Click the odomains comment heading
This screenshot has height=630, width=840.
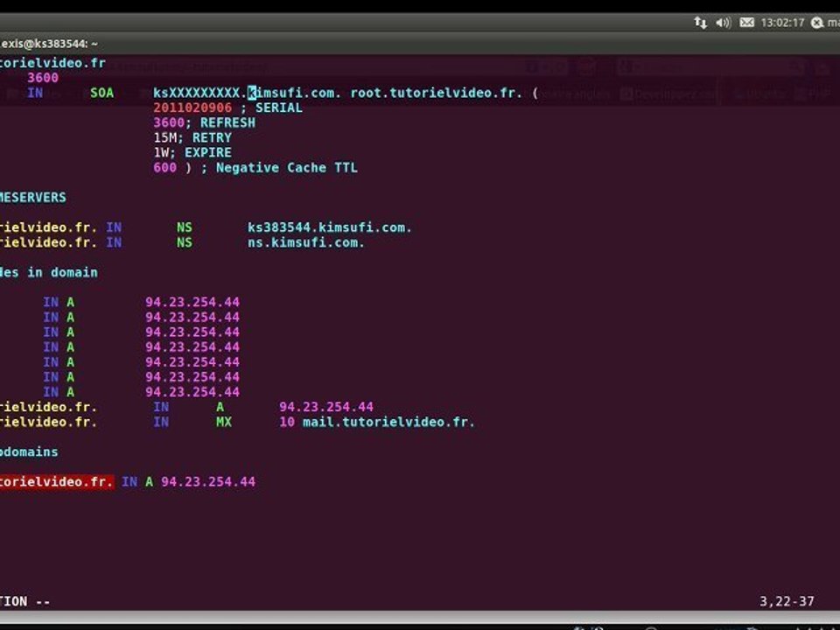(29, 452)
